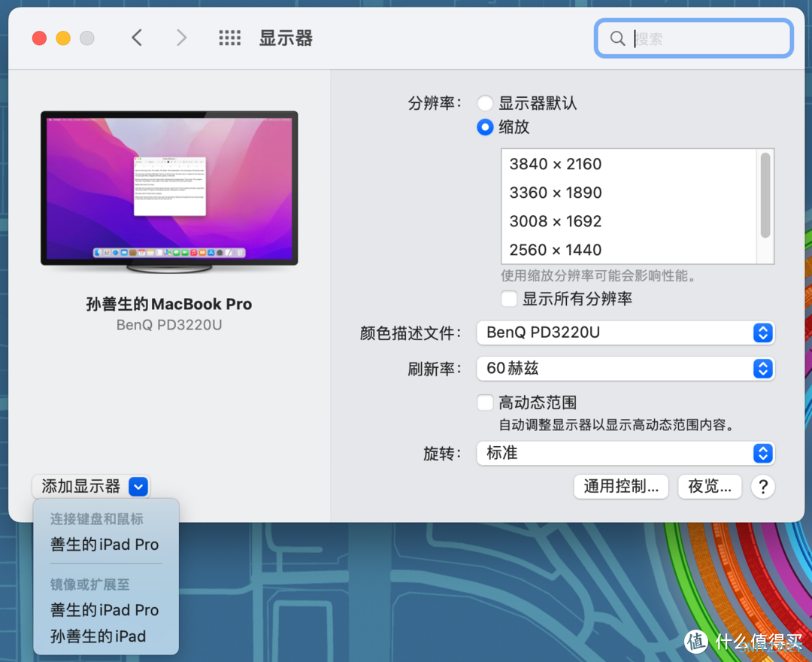Viewport: 812px width, 662px height.
Task: Open the show-all preferences grid icon
Action: (x=229, y=38)
